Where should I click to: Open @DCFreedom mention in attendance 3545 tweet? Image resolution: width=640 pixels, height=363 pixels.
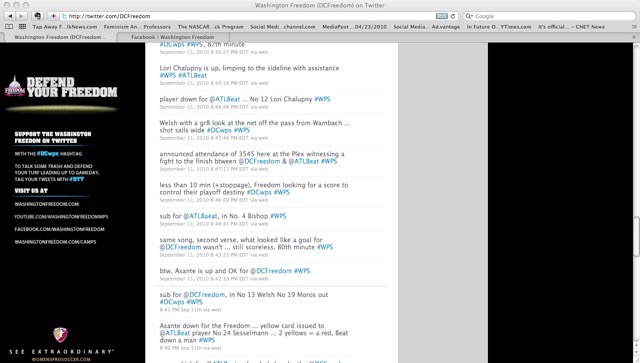(259, 161)
